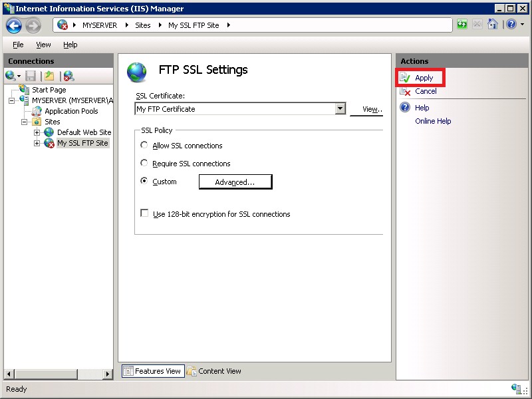Select Allow SSL connections radio button

[x=144, y=145]
